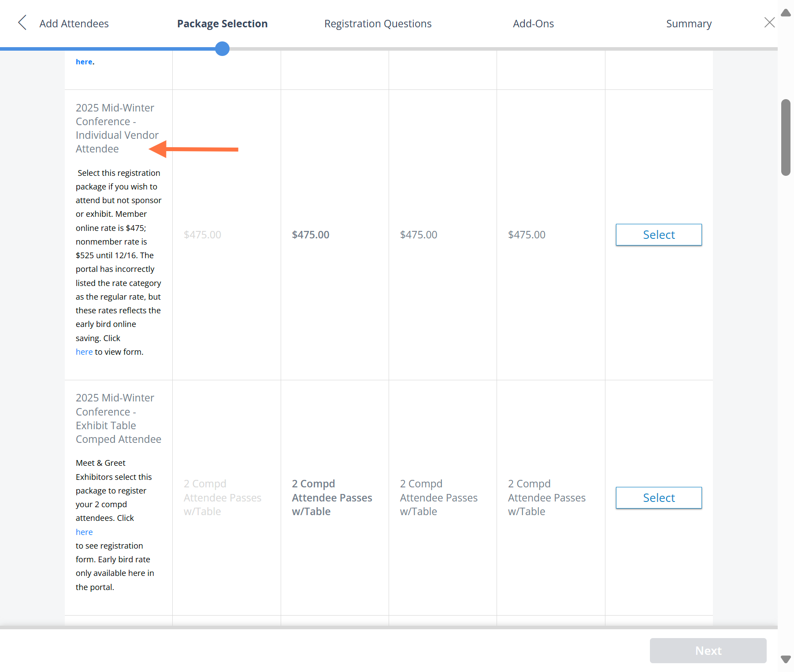Click the bold 2 Compd Attendee Passes cell

point(332,498)
